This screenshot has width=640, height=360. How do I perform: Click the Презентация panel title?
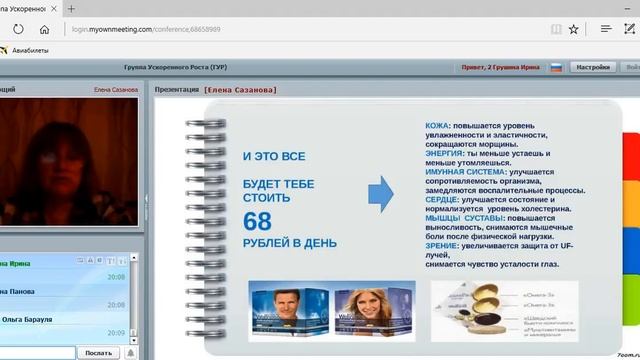click(x=177, y=90)
